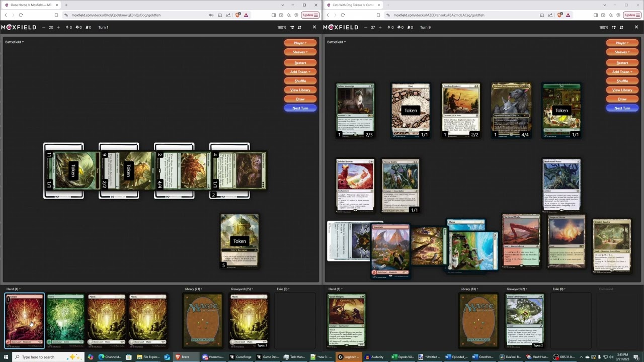The image size is (644, 362).
Task: Open OBS from the taskbar
Action: (x=565, y=357)
